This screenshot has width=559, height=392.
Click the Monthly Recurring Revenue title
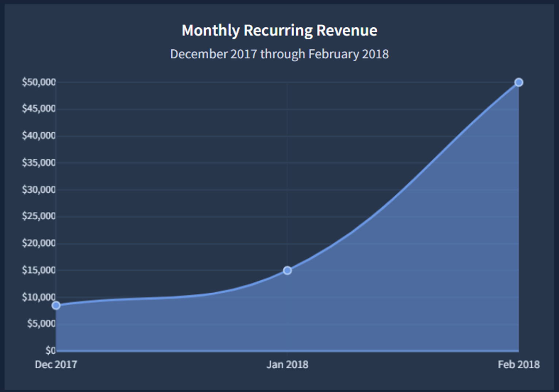pos(279,30)
